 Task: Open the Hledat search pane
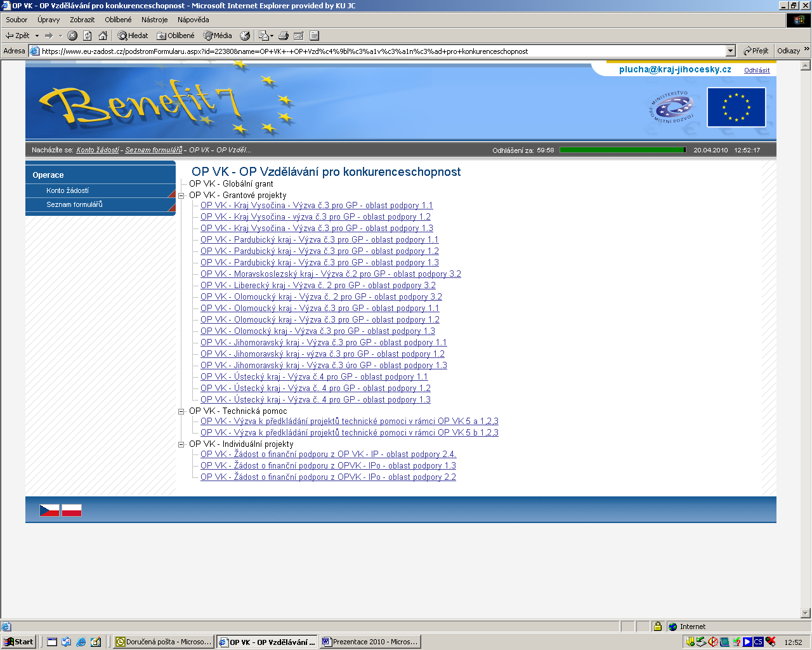pyautogui.click(x=133, y=36)
